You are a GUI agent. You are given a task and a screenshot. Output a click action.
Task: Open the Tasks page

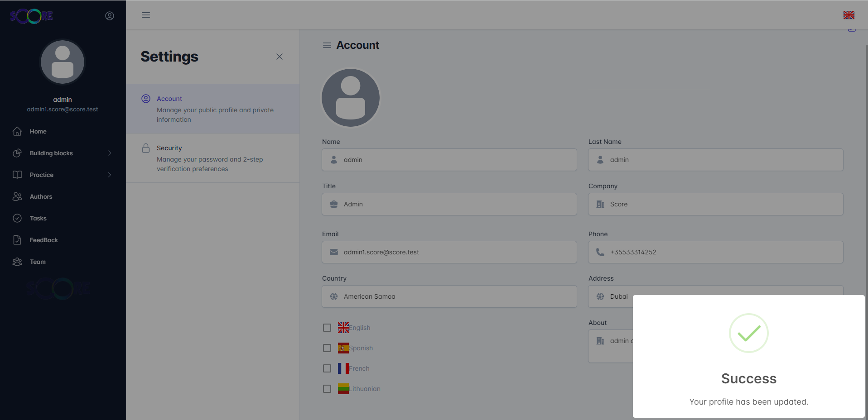coord(38,218)
